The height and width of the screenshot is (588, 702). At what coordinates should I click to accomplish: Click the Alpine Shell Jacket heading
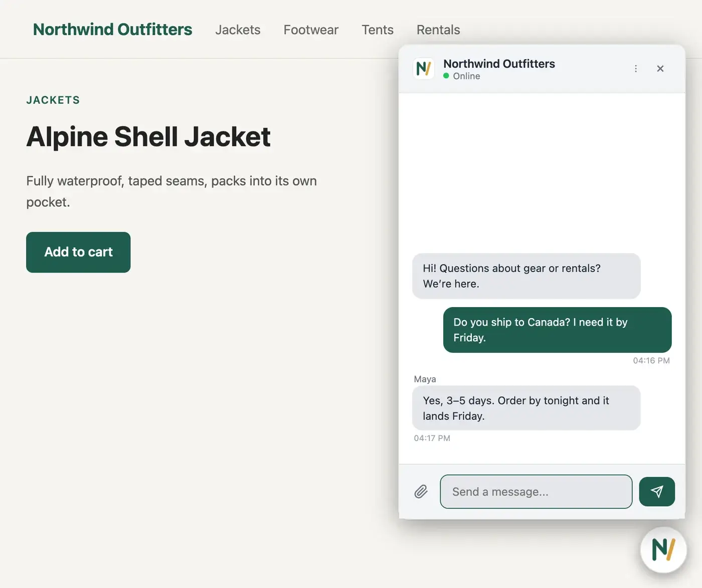point(148,136)
